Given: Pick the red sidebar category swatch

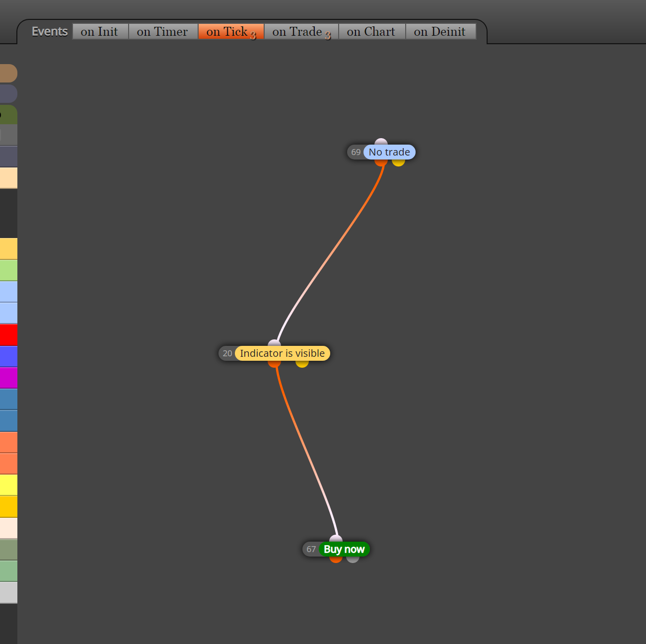Looking at the screenshot, I should (8, 334).
